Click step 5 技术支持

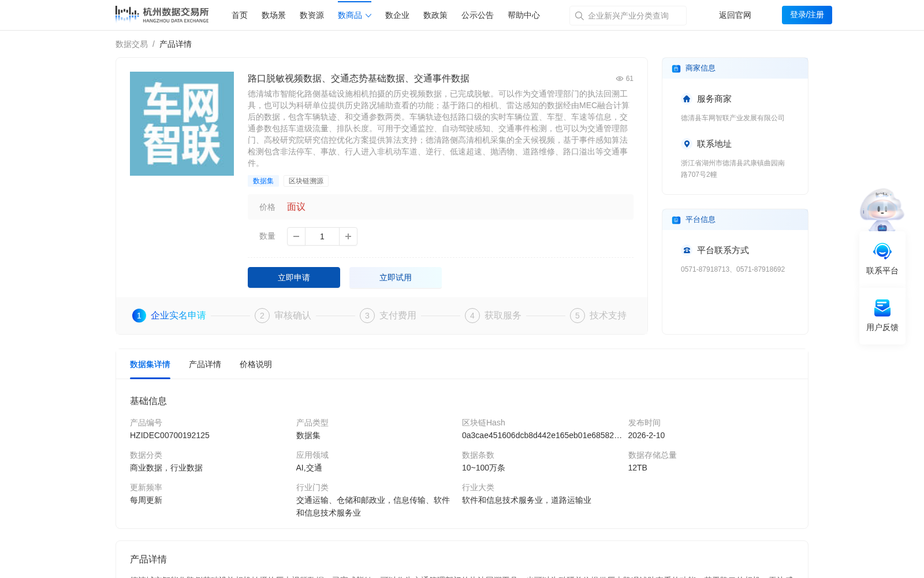[x=598, y=316]
